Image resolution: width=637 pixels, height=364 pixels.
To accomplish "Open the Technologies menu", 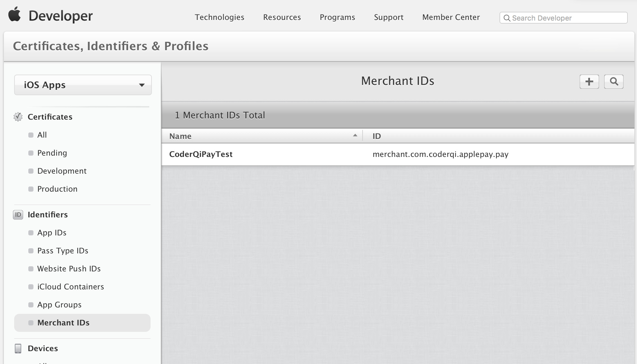I will (219, 17).
